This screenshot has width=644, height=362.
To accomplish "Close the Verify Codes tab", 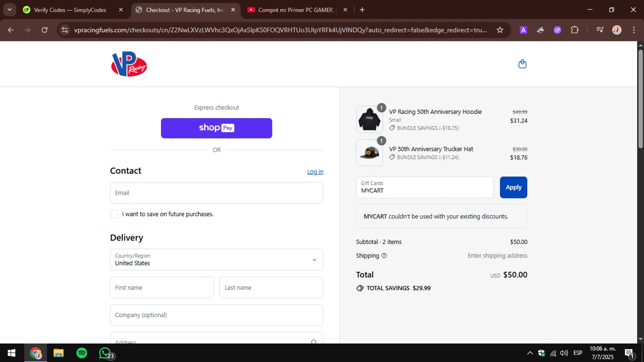I will tap(121, 10).
